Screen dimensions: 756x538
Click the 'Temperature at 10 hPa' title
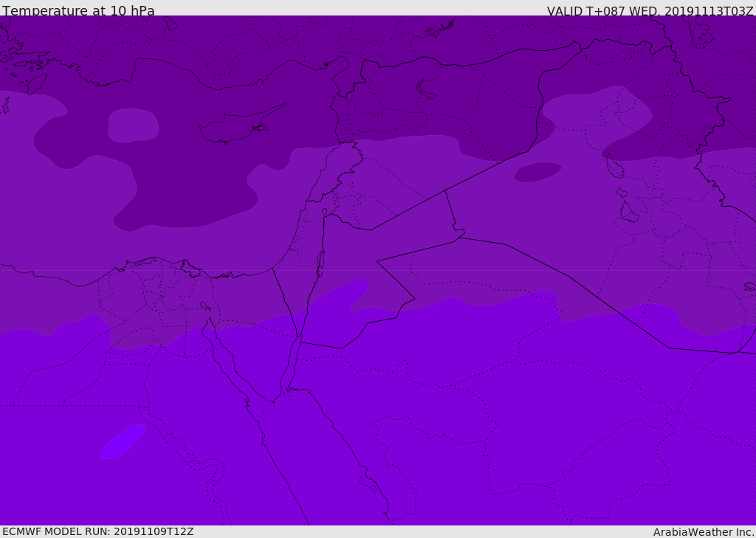click(x=78, y=10)
